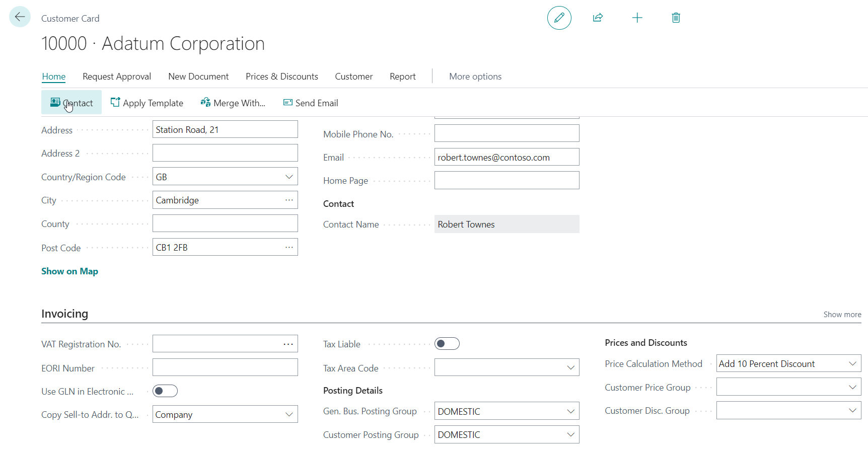Expand Country/Region Code dropdown
The height and width of the screenshot is (450, 868).
[289, 177]
